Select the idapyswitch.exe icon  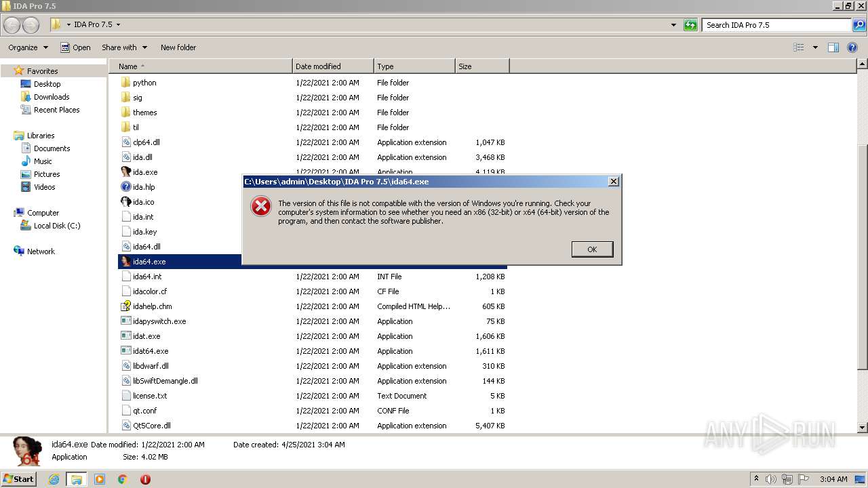(x=125, y=321)
